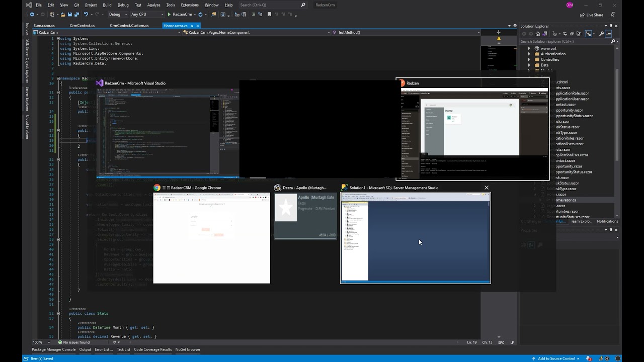Select the Radzen window thumbnail
Screen dimensions: 644x362
click(472, 129)
